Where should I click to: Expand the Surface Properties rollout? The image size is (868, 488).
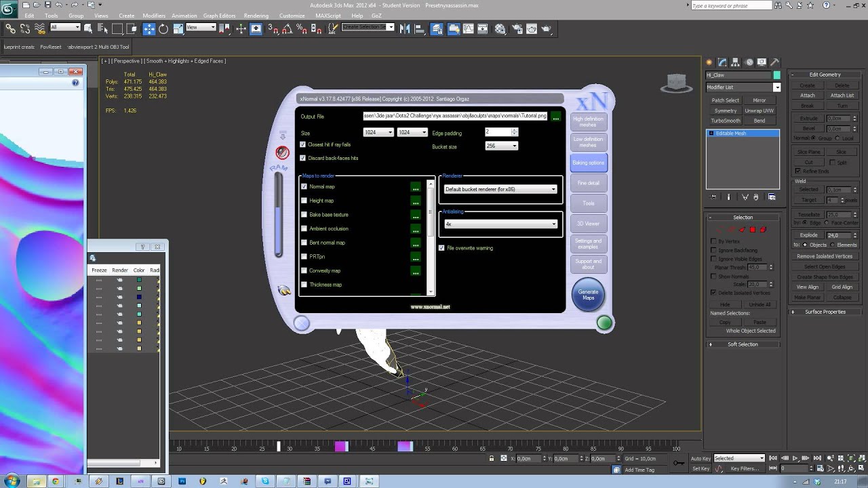click(x=825, y=312)
